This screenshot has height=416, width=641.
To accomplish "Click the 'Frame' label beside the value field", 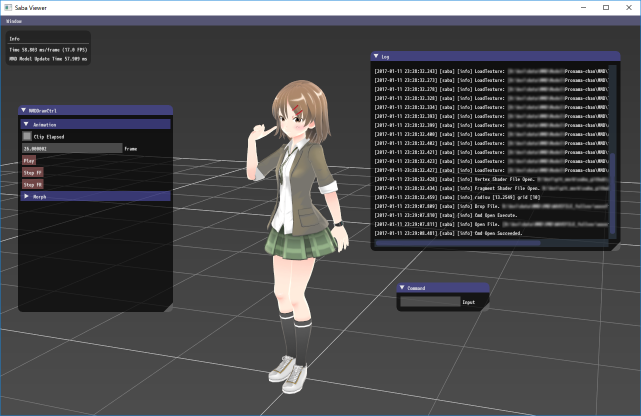I will coord(131,149).
